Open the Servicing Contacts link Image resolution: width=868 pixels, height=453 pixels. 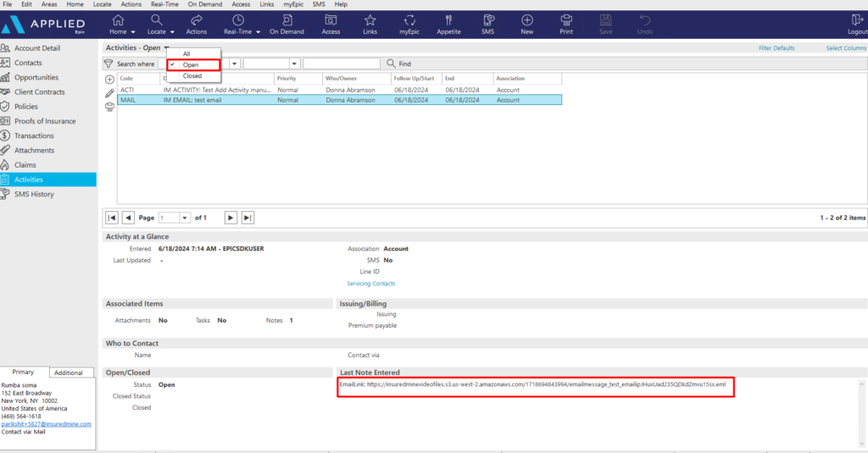click(371, 283)
